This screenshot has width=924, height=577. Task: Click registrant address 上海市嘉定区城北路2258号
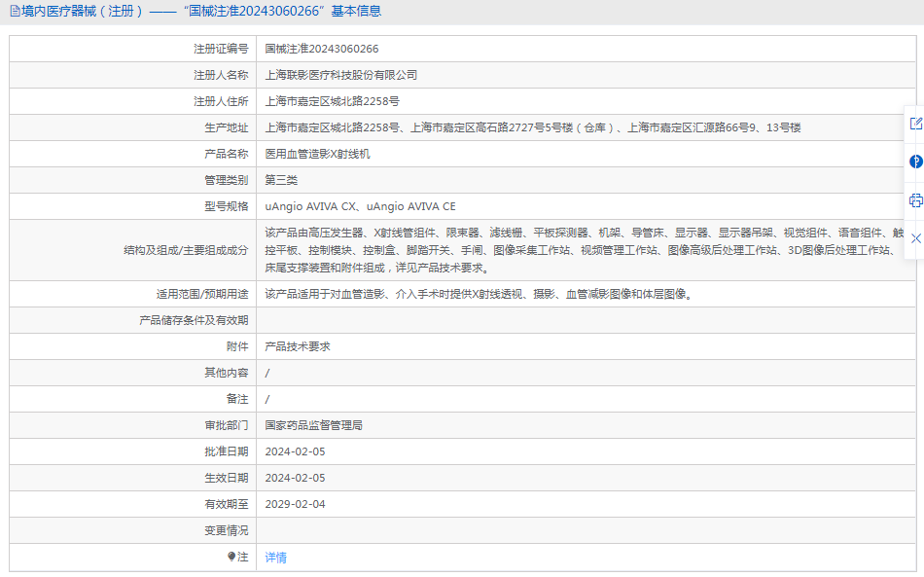(x=332, y=101)
